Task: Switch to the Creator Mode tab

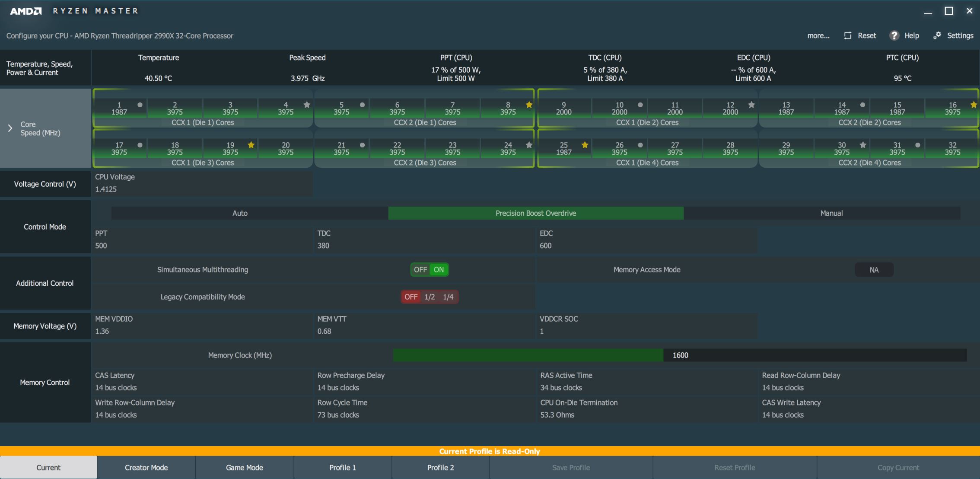Action: [x=146, y=467]
